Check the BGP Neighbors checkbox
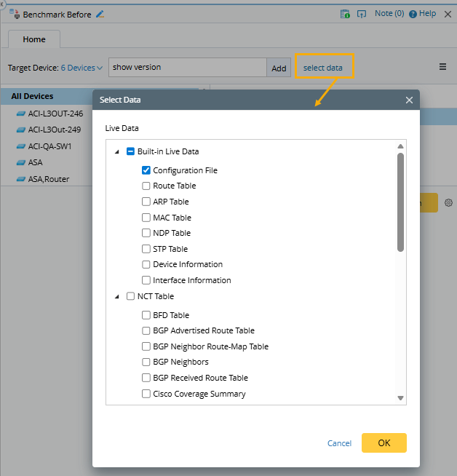 pyautogui.click(x=146, y=362)
